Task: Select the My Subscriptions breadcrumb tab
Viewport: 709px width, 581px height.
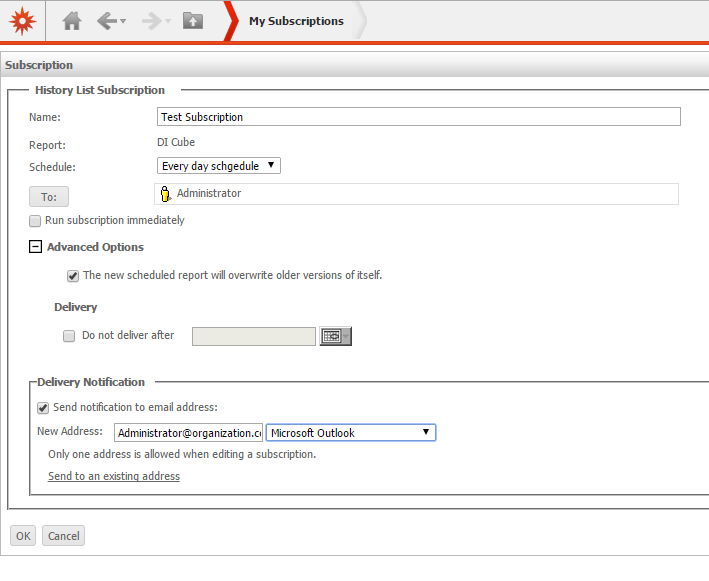Action: pos(295,21)
